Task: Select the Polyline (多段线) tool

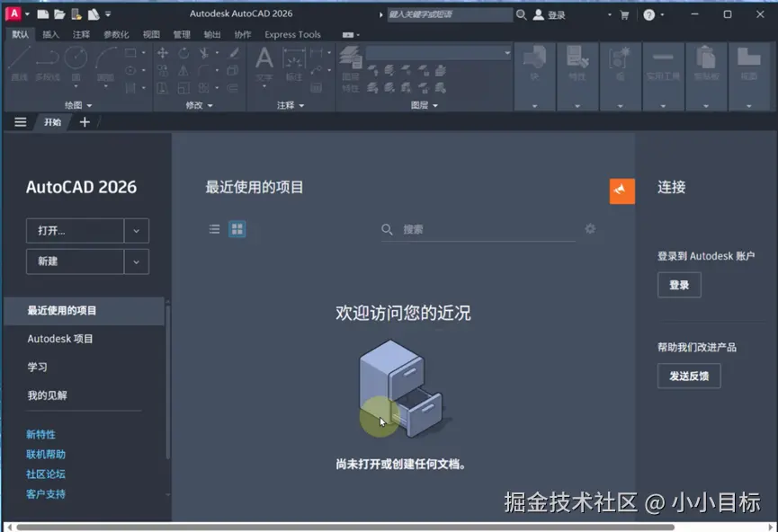Action: [x=48, y=64]
